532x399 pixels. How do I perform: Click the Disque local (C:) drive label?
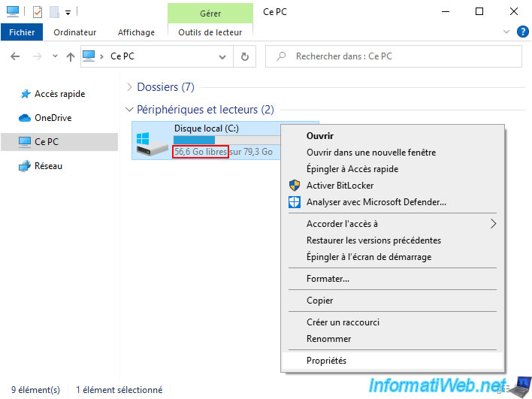click(x=207, y=128)
